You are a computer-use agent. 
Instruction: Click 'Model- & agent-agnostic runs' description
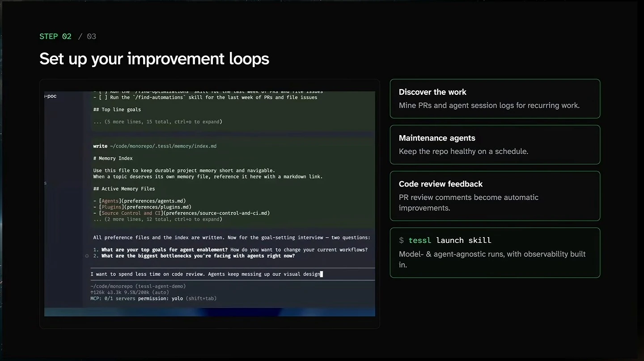click(492, 259)
